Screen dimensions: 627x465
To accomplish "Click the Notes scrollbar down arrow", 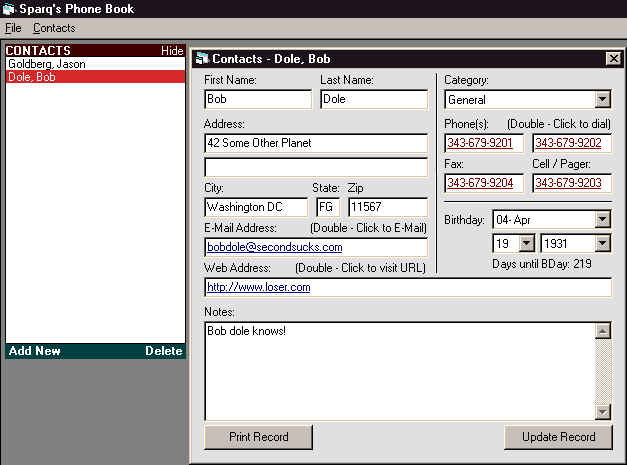I will click(x=603, y=411).
